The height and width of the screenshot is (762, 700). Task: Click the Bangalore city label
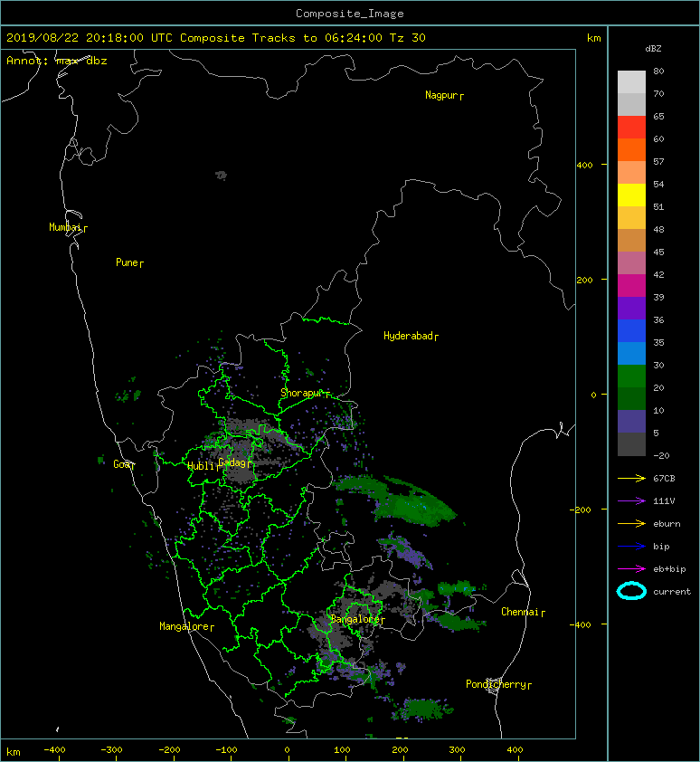pos(357,619)
